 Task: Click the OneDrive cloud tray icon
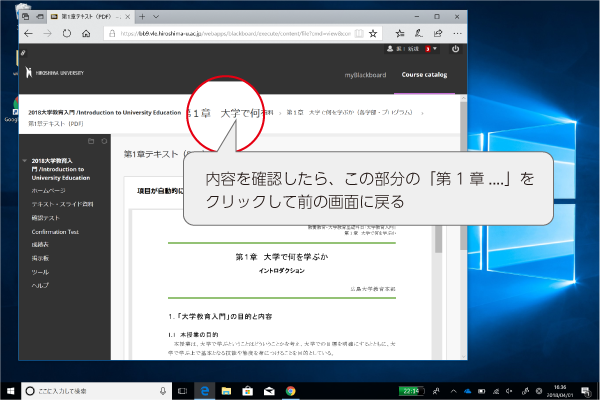tap(468, 391)
